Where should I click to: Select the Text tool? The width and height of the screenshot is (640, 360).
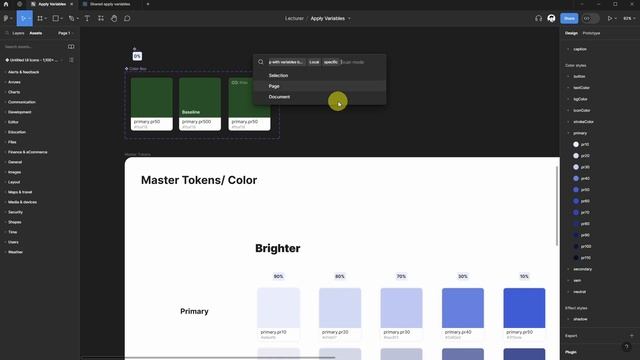coord(87,18)
